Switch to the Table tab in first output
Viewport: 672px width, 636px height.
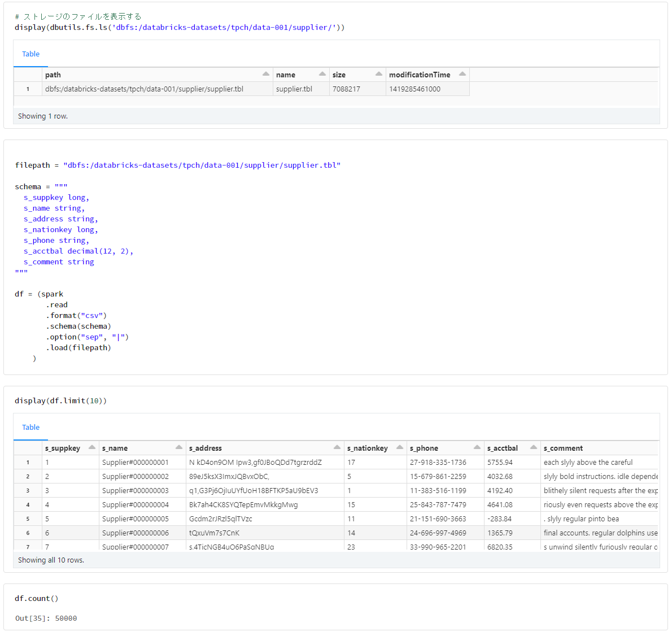(30, 54)
